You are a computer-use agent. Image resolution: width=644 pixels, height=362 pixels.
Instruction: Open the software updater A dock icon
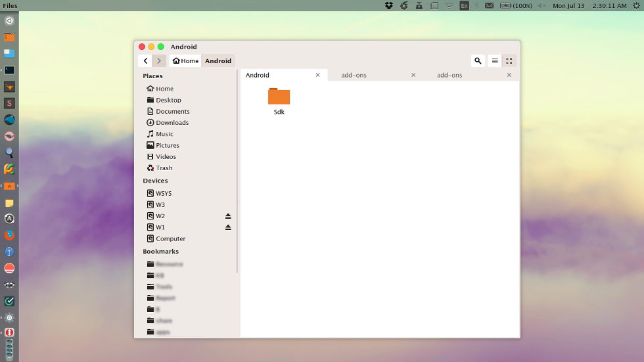pyautogui.click(x=9, y=219)
